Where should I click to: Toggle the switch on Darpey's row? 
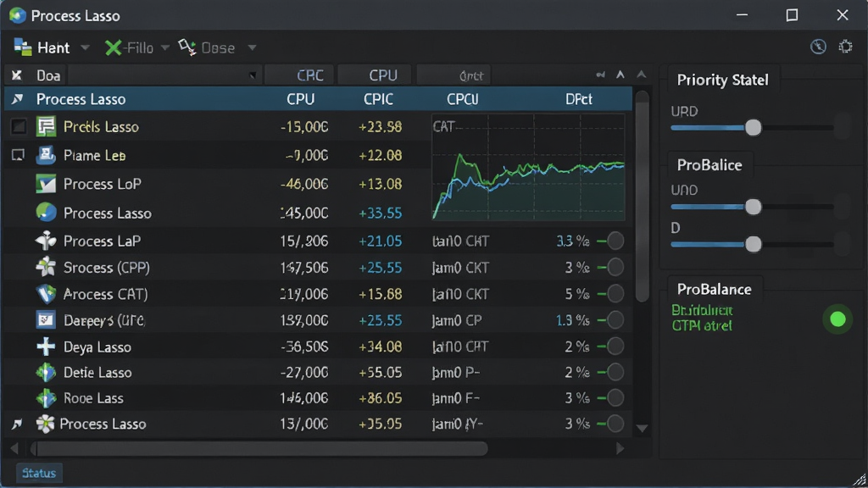pos(610,319)
